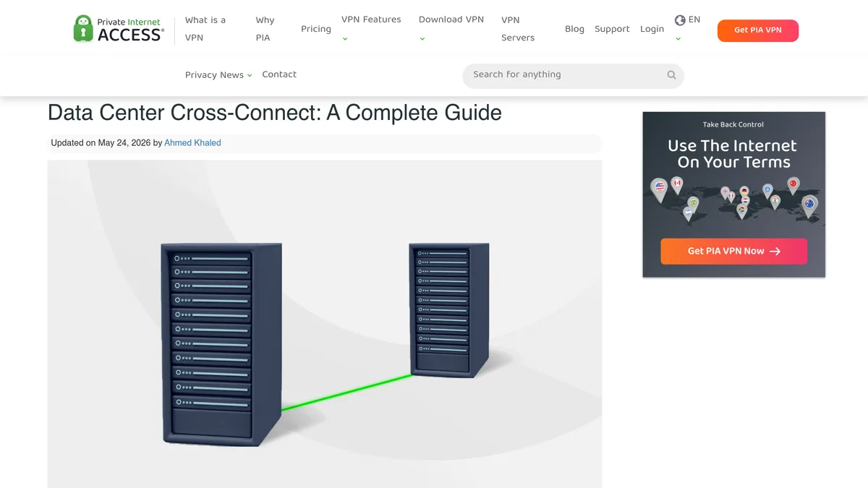Click Get PIA VPN Now banner button
The height and width of the screenshot is (488, 868).
click(x=733, y=251)
